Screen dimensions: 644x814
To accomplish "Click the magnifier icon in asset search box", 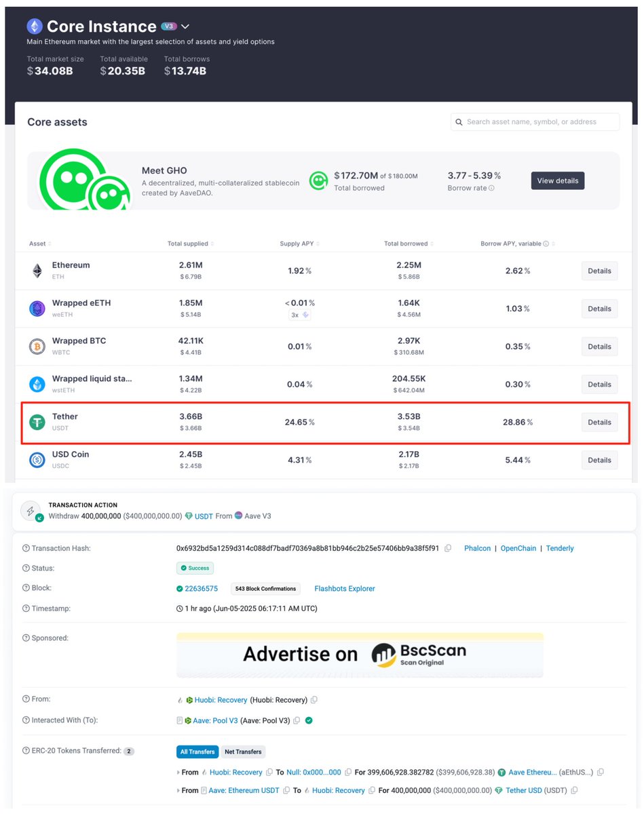I will pos(460,122).
